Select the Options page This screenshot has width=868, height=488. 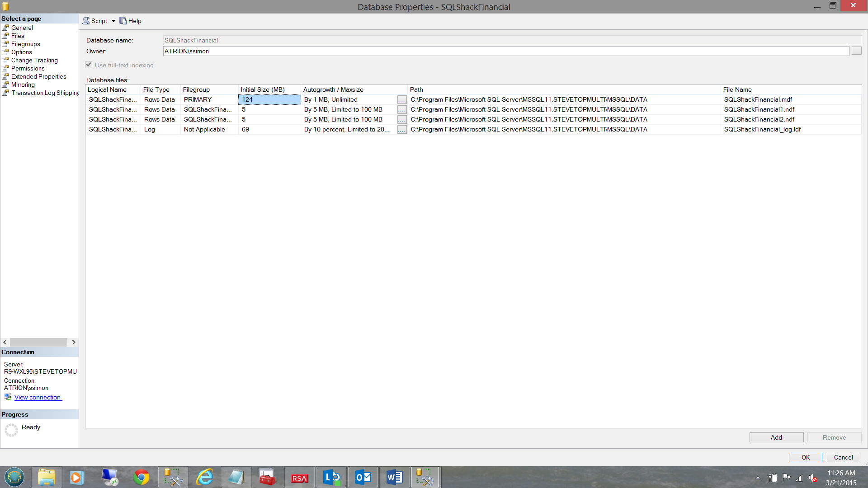(21, 52)
